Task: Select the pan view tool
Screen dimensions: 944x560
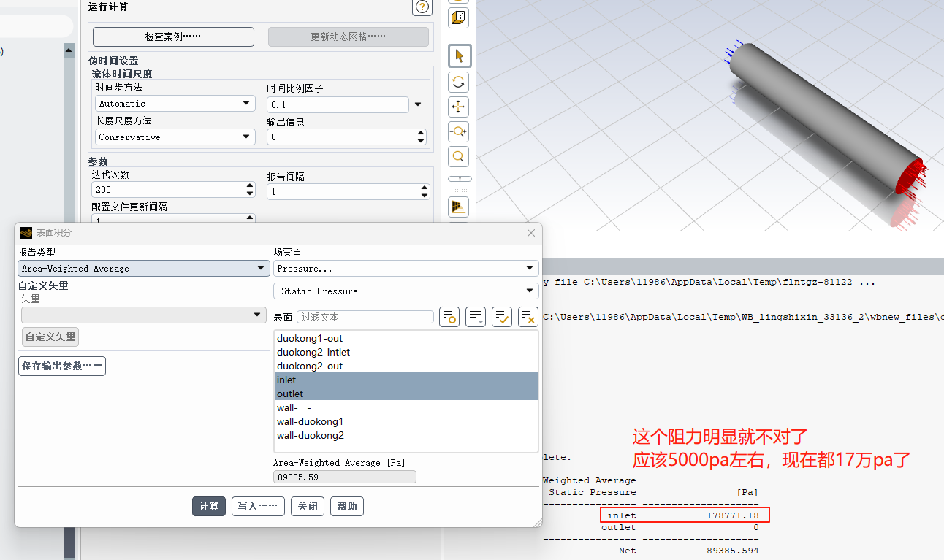Action: (x=459, y=107)
